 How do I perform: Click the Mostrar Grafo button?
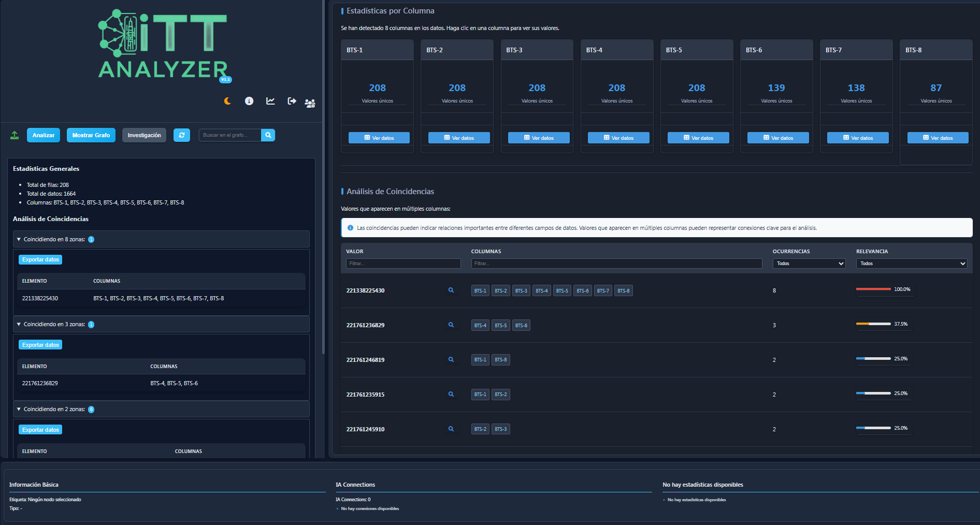coord(91,135)
